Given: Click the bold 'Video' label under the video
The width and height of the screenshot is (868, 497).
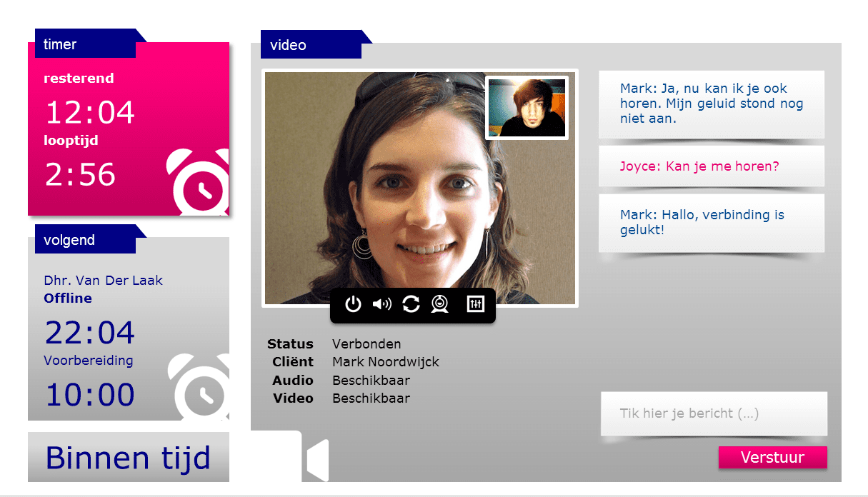Looking at the screenshot, I should [x=293, y=398].
